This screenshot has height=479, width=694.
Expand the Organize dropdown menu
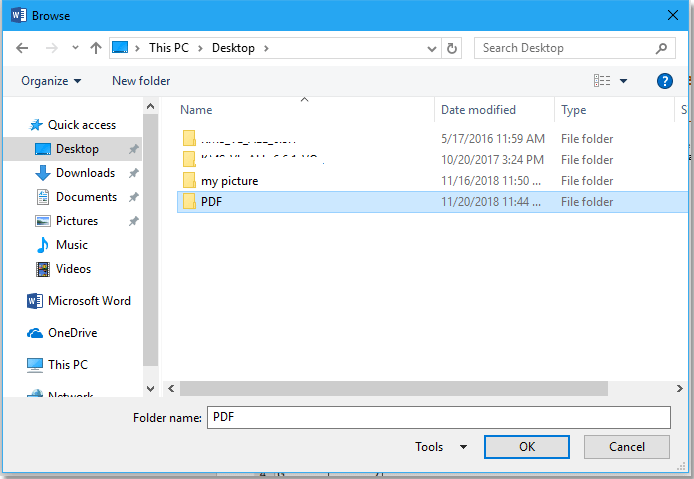point(51,81)
